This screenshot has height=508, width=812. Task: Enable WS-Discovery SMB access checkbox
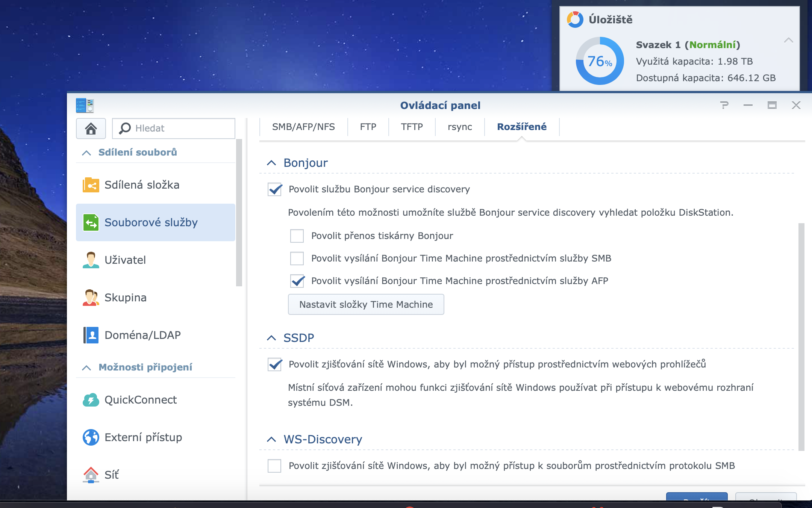[x=274, y=466]
